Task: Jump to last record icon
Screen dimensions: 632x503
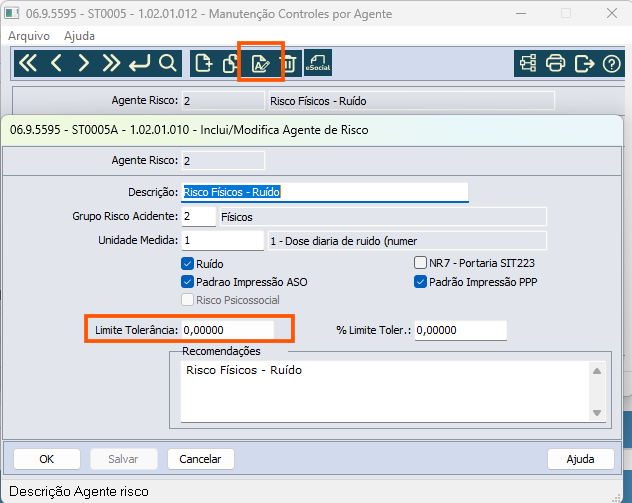Action: [x=111, y=63]
